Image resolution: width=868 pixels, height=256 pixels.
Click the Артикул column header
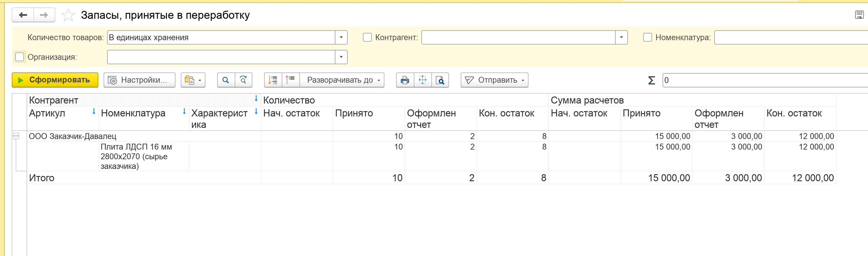coord(63,118)
